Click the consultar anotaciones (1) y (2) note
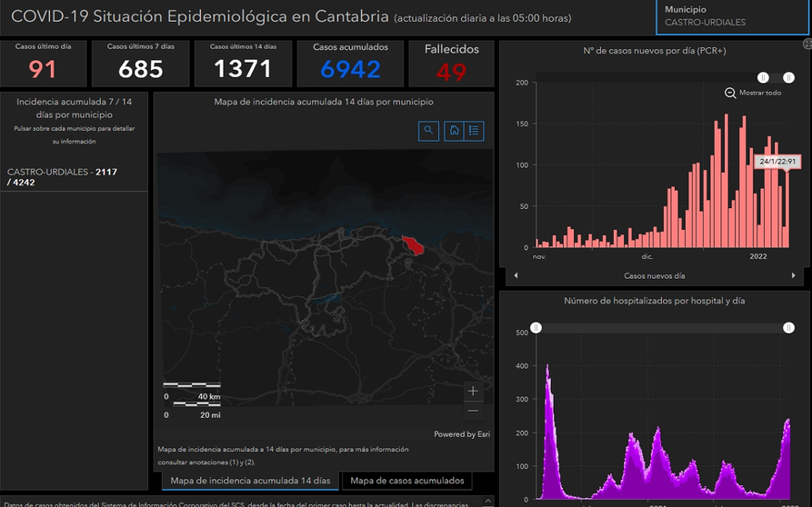812x507 pixels. tap(206, 462)
